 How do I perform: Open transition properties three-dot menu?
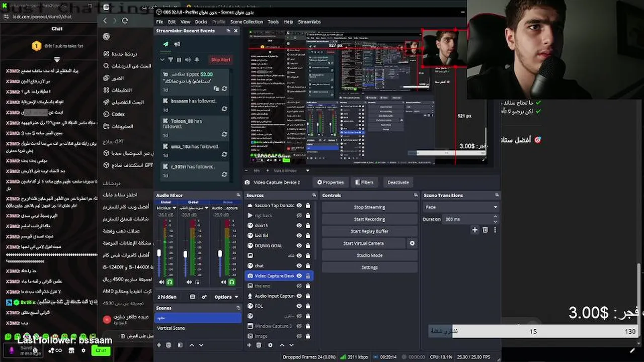[495, 230]
